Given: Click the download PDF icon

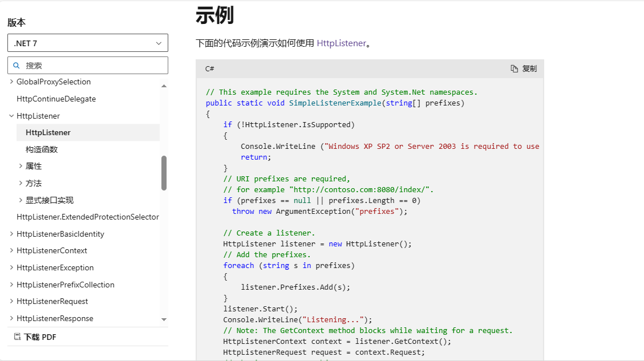Looking at the screenshot, I should (17, 337).
